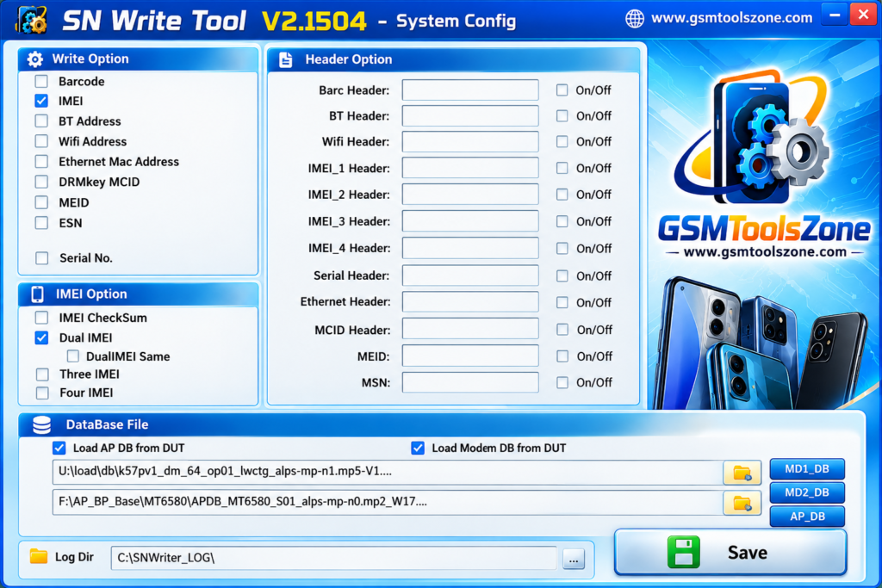The image size is (882, 588).
Task: Uncheck the Dual IMEI option
Action: (x=41, y=337)
